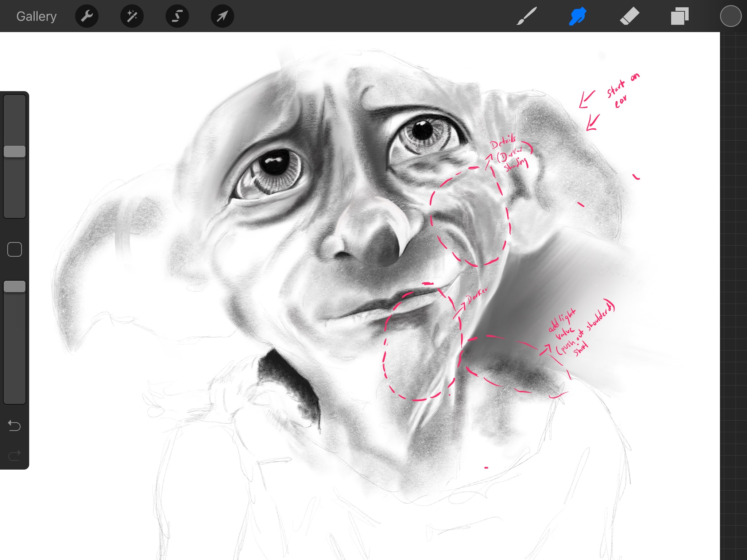Select the Brush paint tool

coord(526,16)
